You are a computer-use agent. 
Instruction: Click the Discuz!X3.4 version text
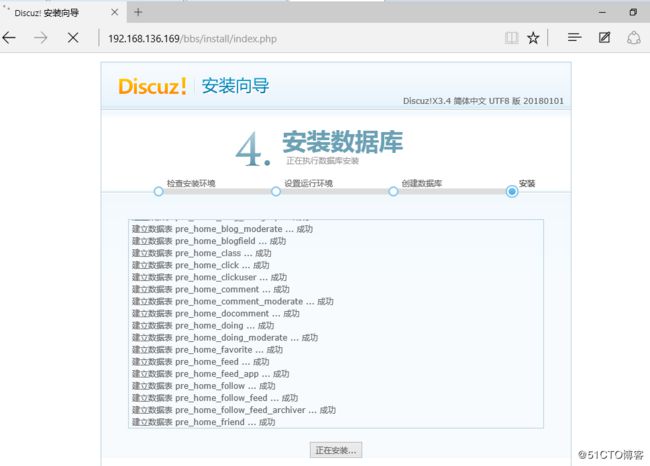click(x=483, y=101)
